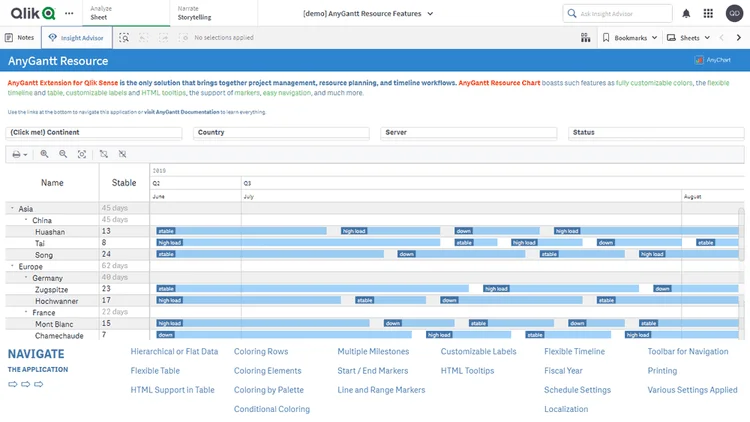Collapse the Germany tree row
Screen dimensions: 750x422
(x=26, y=277)
